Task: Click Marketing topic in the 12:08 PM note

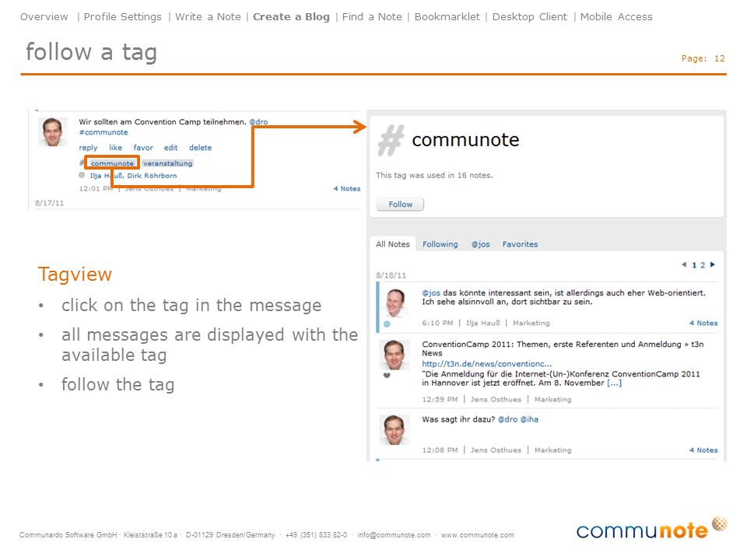Action: [552, 450]
